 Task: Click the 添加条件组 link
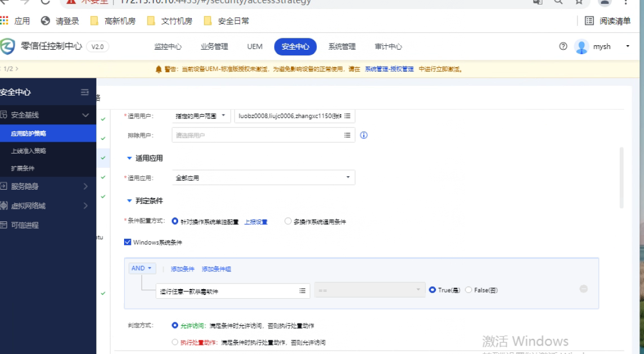coord(216,269)
